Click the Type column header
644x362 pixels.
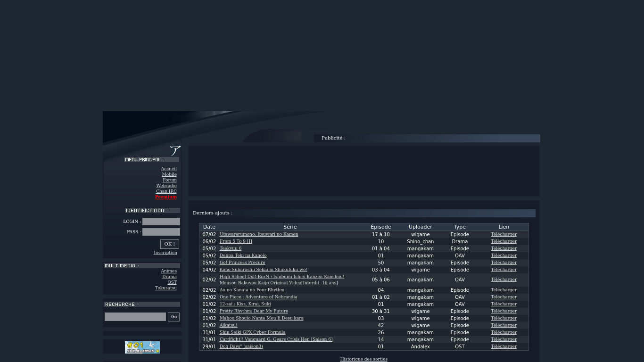tap(460, 227)
